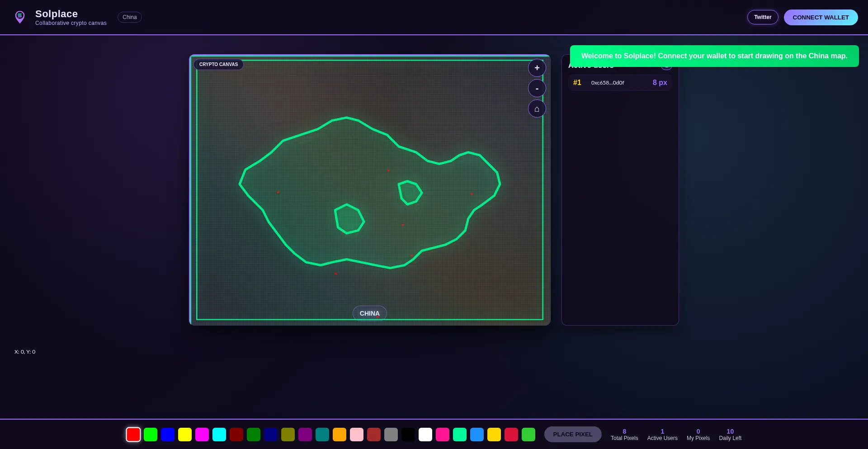Image resolution: width=868 pixels, height=449 pixels.
Task: Choose the black color swatch
Action: click(x=408, y=435)
